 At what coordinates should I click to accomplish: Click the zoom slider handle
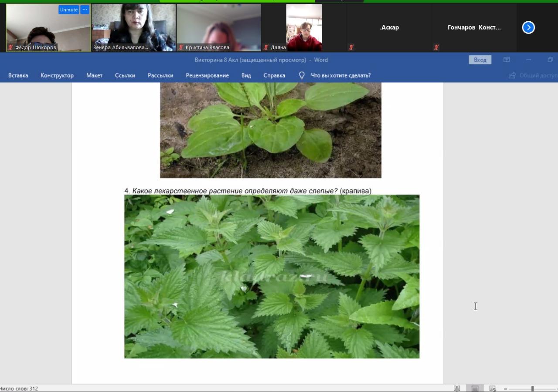click(x=532, y=389)
